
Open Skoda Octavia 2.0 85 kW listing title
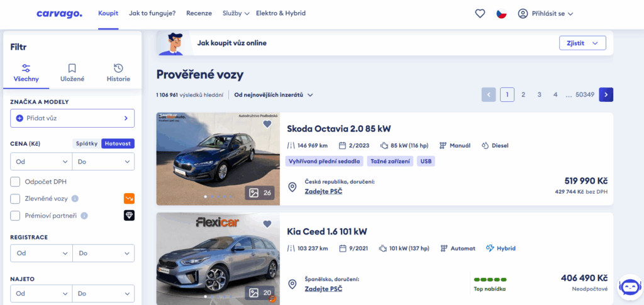(339, 129)
